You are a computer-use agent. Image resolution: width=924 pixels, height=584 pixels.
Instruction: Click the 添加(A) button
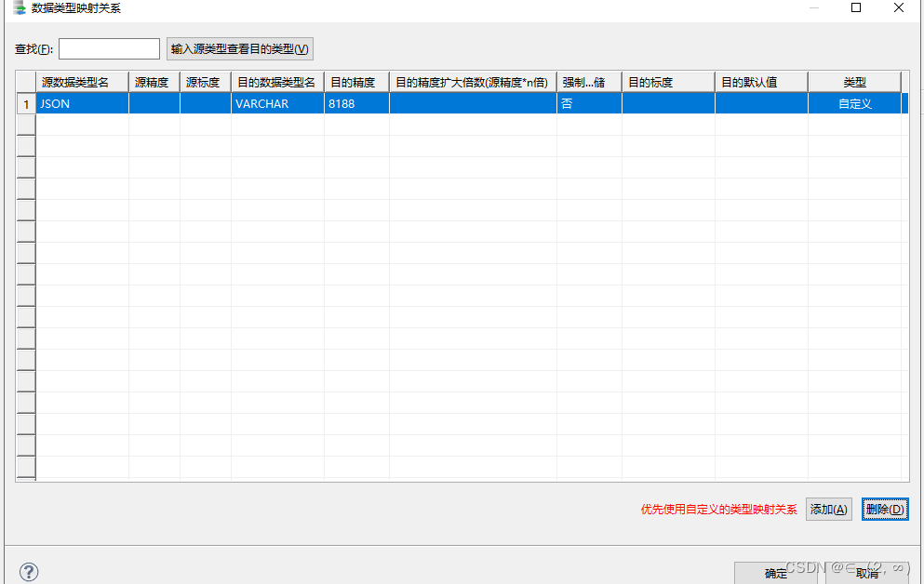click(828, 510)
